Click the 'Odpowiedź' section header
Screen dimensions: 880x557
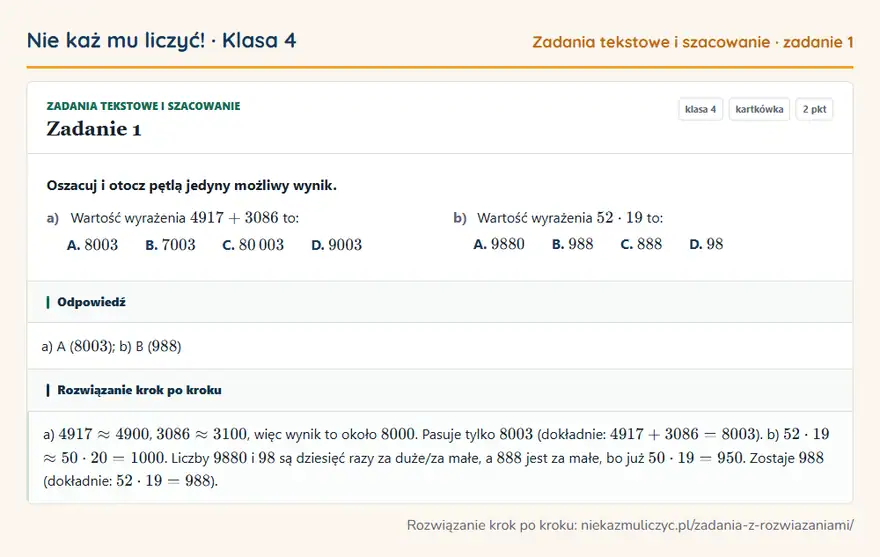coord(440,302)
